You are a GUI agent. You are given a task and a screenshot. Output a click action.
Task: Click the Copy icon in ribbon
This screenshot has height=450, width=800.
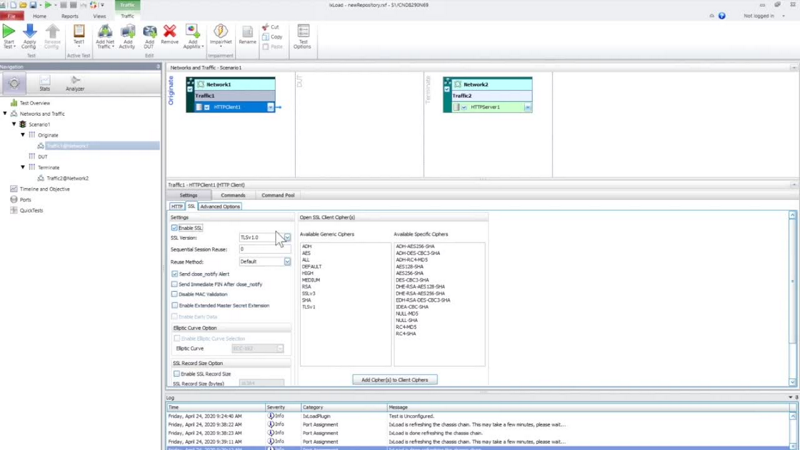pyautogui.click(x=265, y=37)
